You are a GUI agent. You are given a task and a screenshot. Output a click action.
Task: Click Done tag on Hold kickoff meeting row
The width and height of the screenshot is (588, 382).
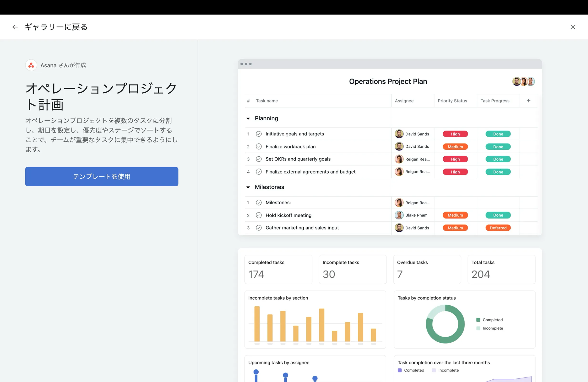(498, 215)
